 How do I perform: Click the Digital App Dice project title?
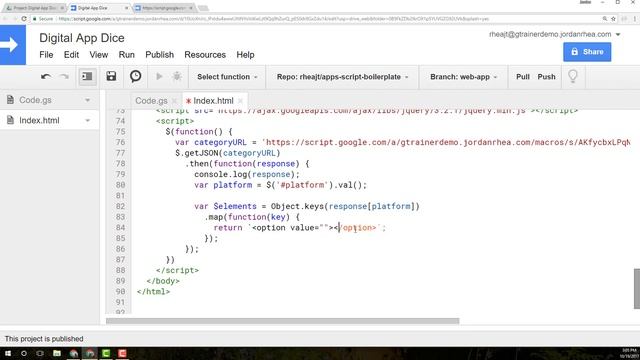tap(82, 38)
